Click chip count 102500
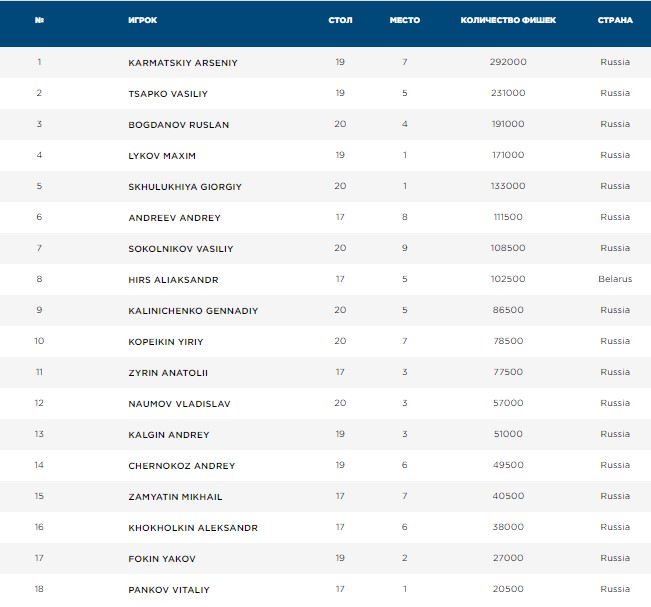 (508, 279)
